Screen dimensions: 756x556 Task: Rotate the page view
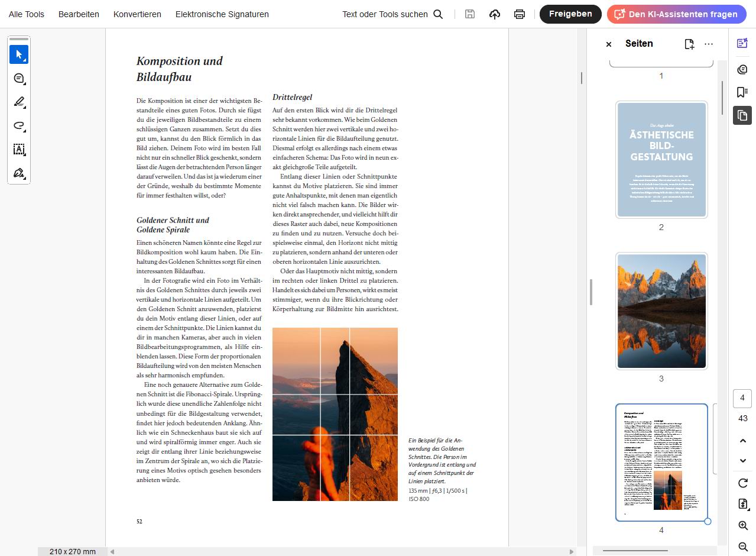pos(743,483)
